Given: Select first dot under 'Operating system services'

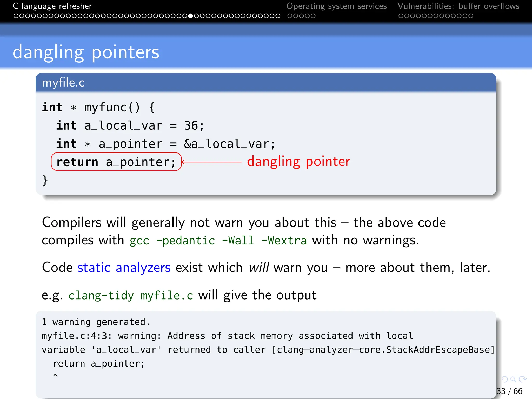Looking at the screenshot, I should tap(290, 16).
